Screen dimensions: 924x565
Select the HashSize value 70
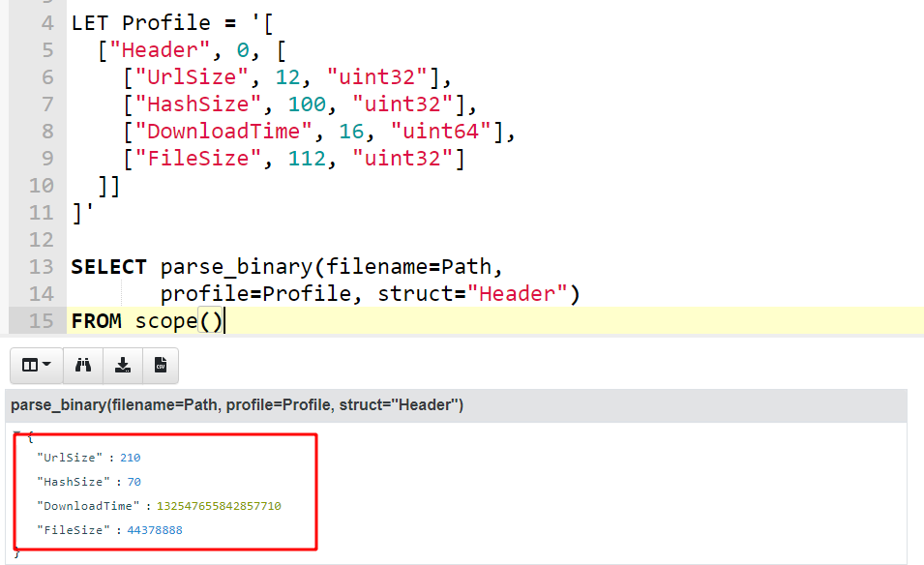134,482
